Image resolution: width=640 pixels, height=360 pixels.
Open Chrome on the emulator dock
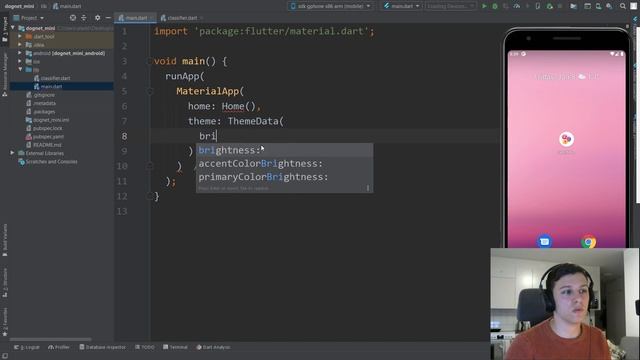pyautogui.click(x=588, y=242)
